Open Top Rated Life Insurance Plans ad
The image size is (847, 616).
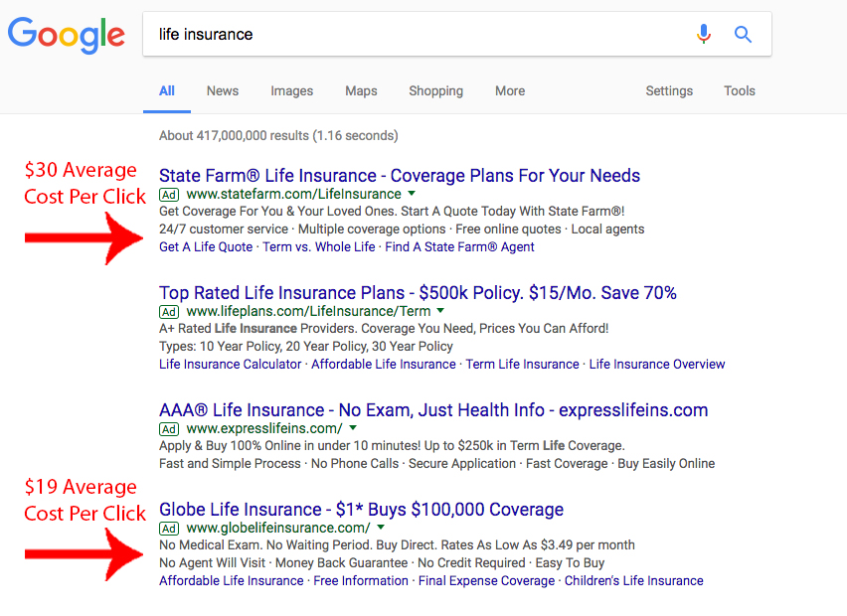coord(418,293)
